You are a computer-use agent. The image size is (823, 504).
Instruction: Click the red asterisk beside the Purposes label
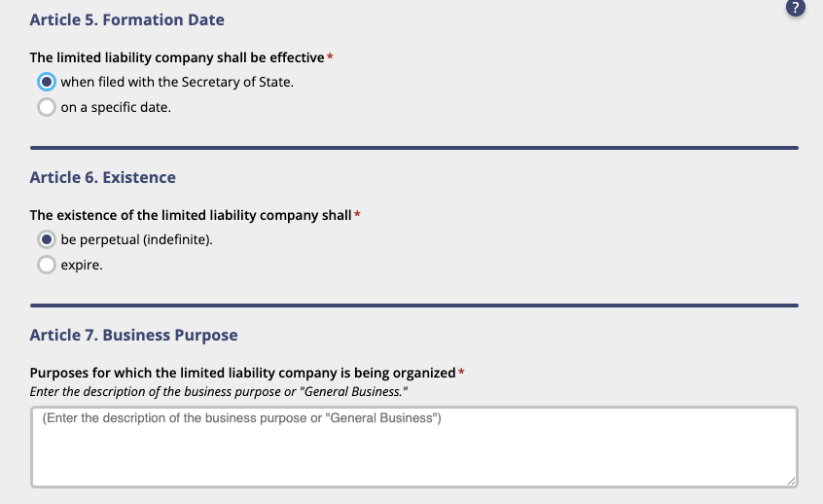click(x=461, y=373)
